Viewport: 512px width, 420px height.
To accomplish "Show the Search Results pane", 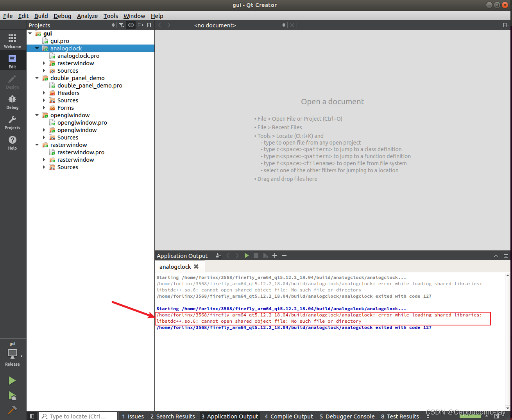I will [x=173, y=416].
